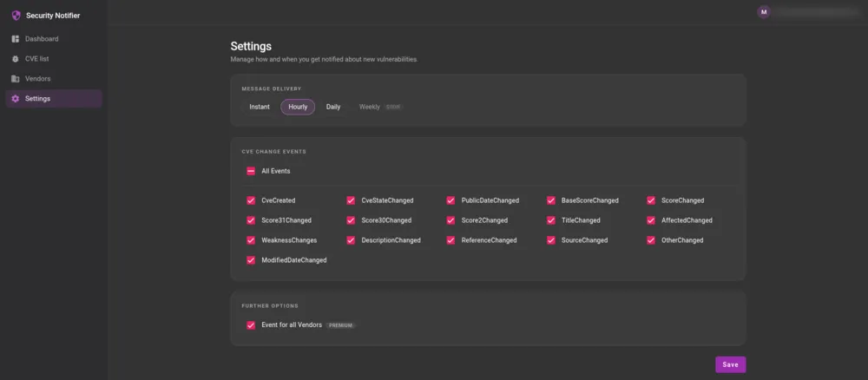Click the Security Notifier app title
Image resolution: width=868 pixels, height=380 pixels.
(53, 16)
